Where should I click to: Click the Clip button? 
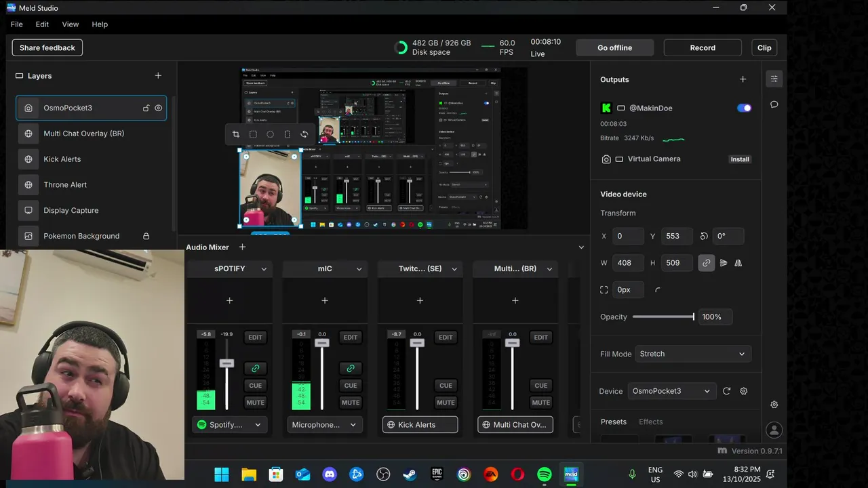pos(764,47)
